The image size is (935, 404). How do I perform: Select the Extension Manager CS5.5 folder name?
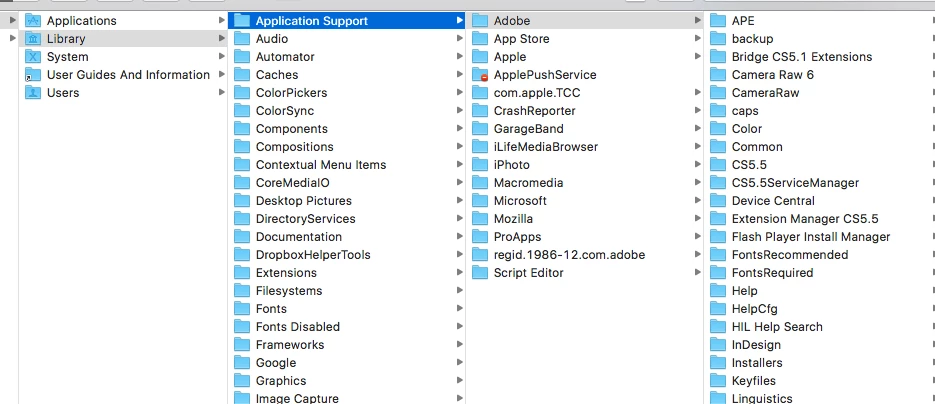point(805,219)
